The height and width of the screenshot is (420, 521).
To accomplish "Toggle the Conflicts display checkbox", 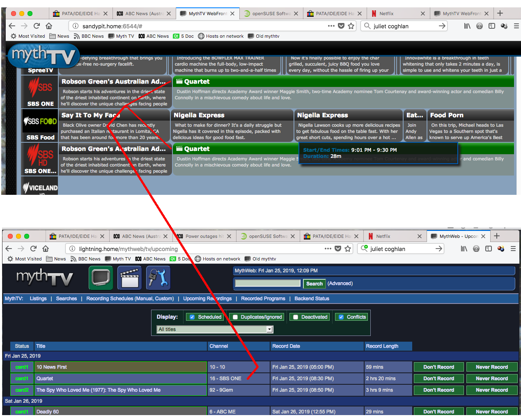I will pyautogui.click(x=341, y=317).
